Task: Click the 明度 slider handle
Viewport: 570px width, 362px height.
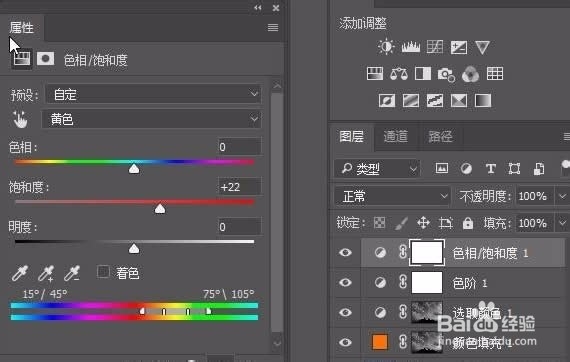Action: coord(134,249)
